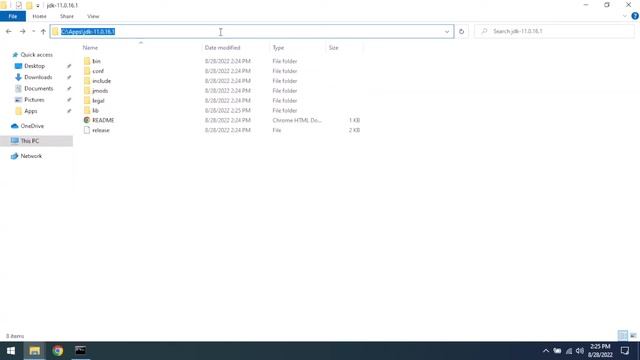The height and width of the screenshot is (360, 640).
Task: Open the volume speaker tray icon
Action: [580, 351]
